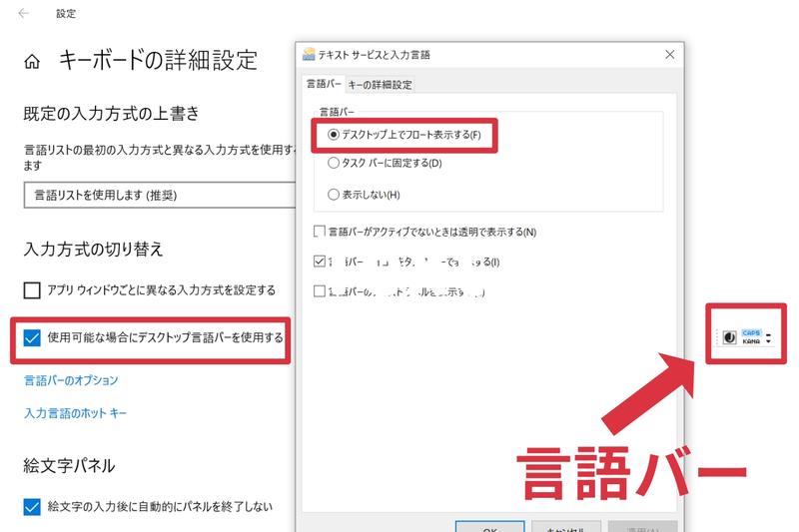This screenshot has height=532, width=799.
Task: Uncheck 絵文字の入力後に自動的にパネルを終了しない
Action: [x=32, y=506]
